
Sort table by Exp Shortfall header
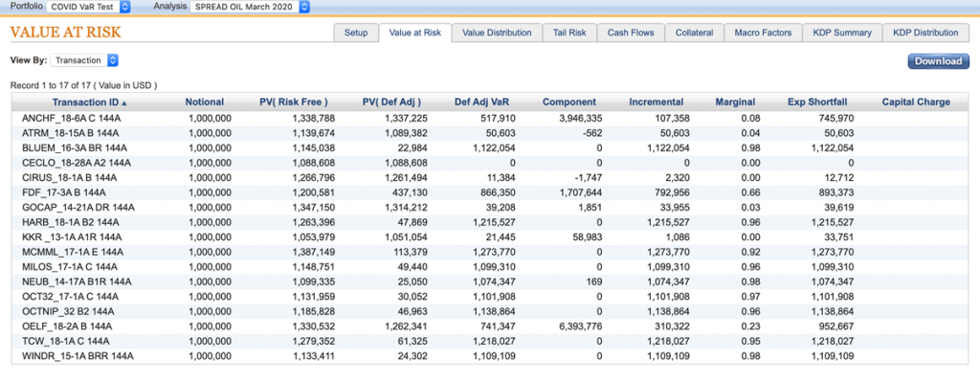(x=817, y=102)
